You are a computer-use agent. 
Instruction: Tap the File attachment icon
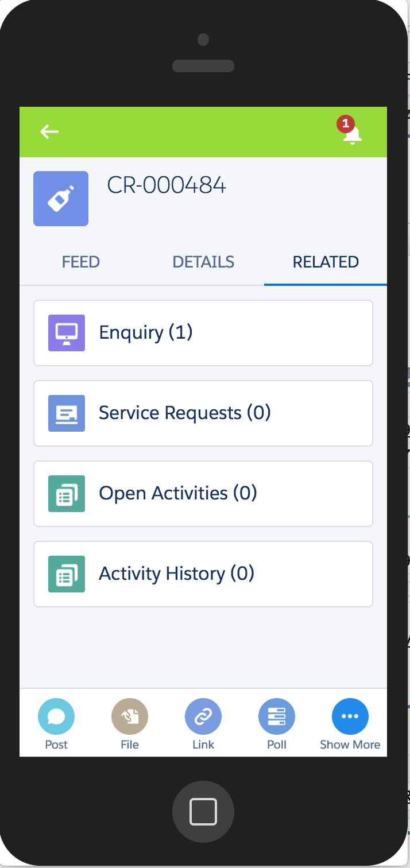tap(130, 716)
